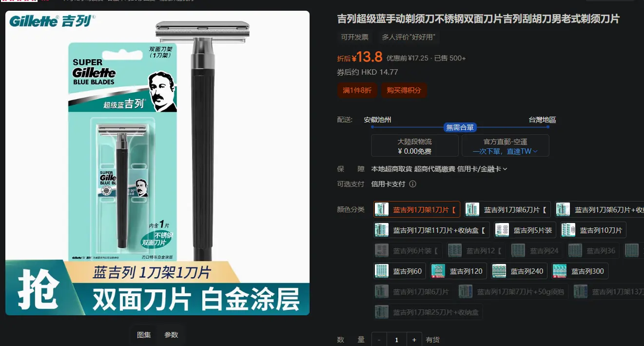644x346 pixels.
Task: Decrease quantity with minus button
Action: click(x=379, y=340)
